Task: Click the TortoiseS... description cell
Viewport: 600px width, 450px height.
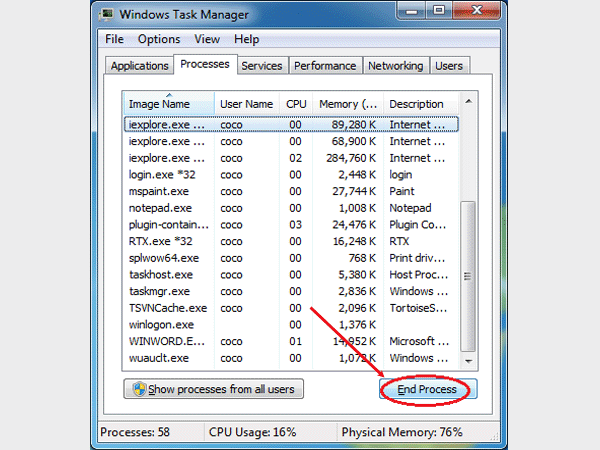Action: [418, 308]
